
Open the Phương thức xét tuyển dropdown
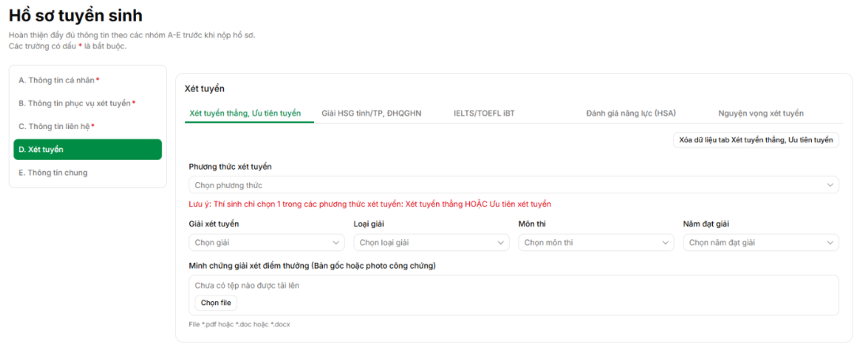514,185
